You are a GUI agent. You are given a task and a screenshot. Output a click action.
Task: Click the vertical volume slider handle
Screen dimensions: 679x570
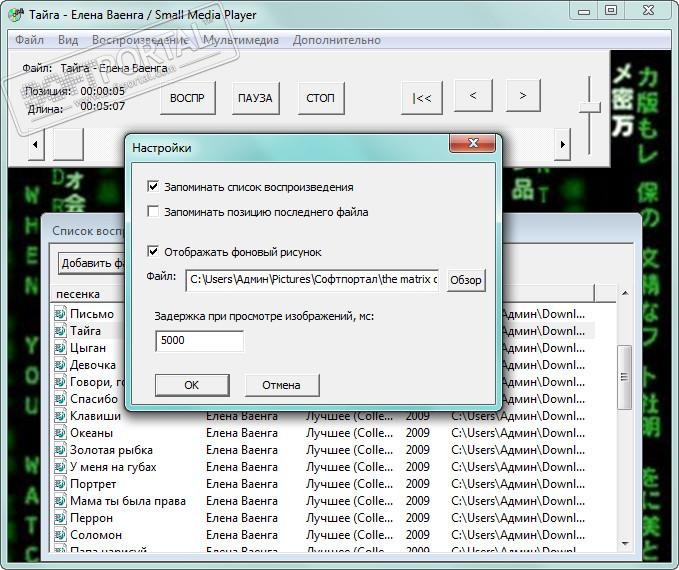(589, 107)
